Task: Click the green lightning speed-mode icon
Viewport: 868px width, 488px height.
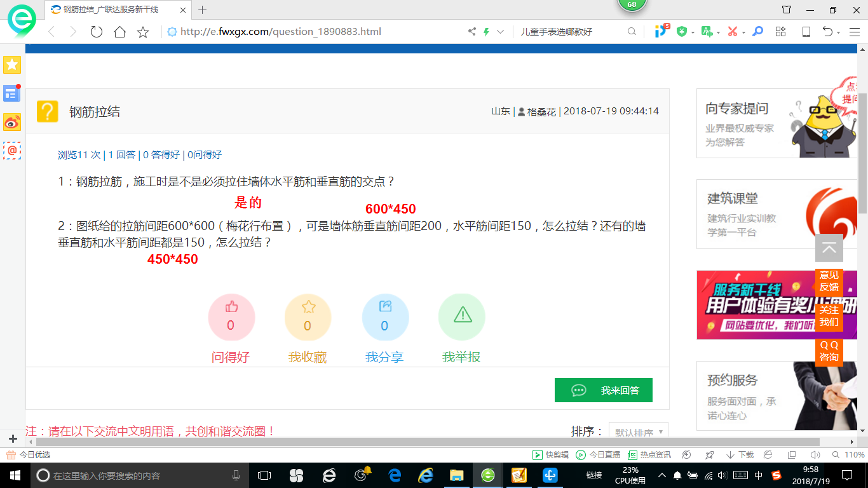Action: [x=487, y=31]
